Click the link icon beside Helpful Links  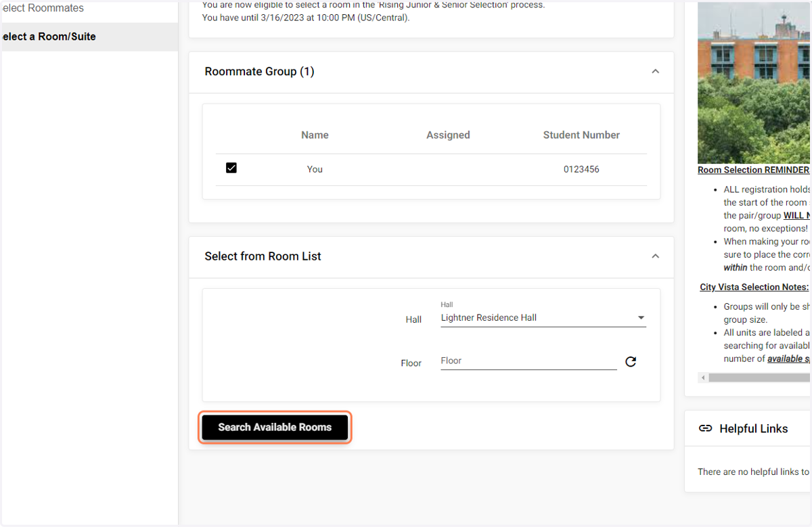coord(706,428)
